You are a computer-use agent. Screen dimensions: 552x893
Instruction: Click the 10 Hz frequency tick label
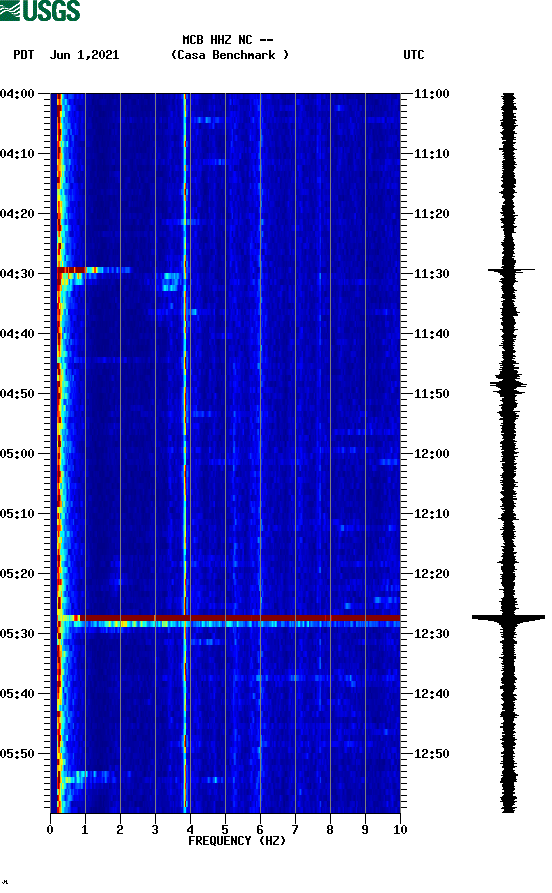[400, 830]
